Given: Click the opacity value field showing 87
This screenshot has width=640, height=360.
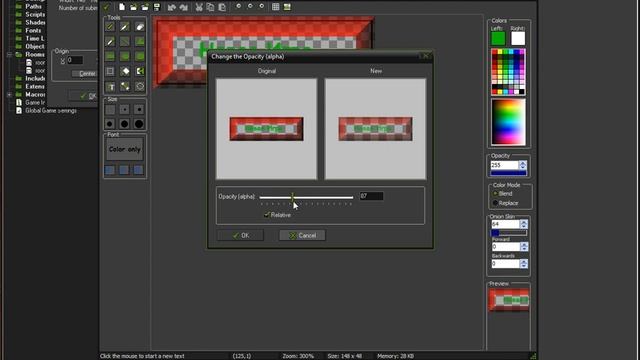Looking at the screenshot, I should [x=371, y=196].
